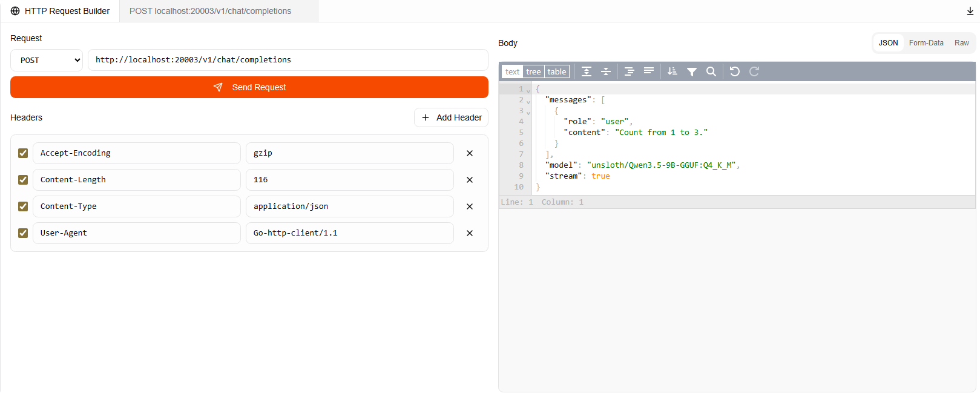Toggle the User-Agent header checkbox
Image resolution: width=980 pixels, height=396 pixels.
coord(23,233)
